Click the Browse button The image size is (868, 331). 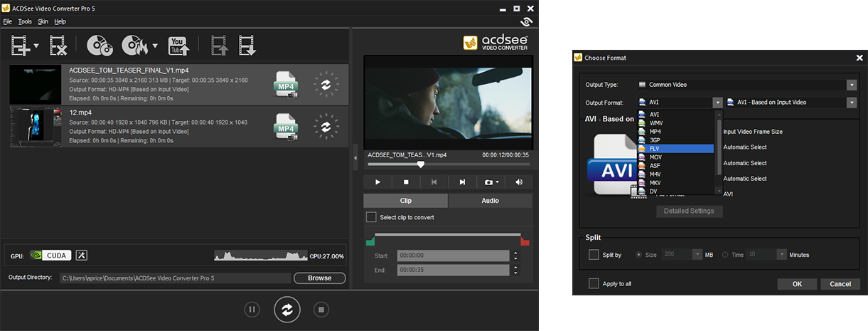click(x=319, y=278)
